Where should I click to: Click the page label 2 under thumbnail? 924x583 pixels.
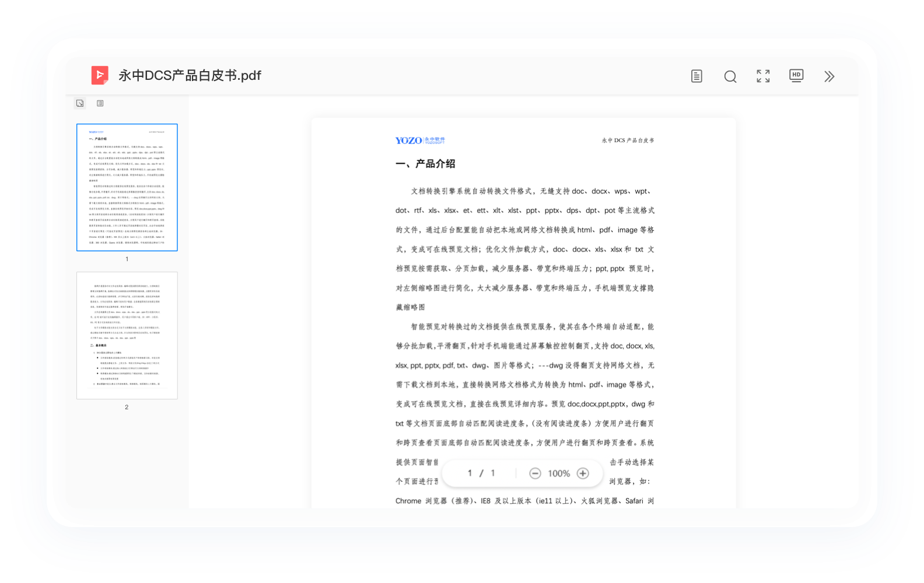(127, 407)
